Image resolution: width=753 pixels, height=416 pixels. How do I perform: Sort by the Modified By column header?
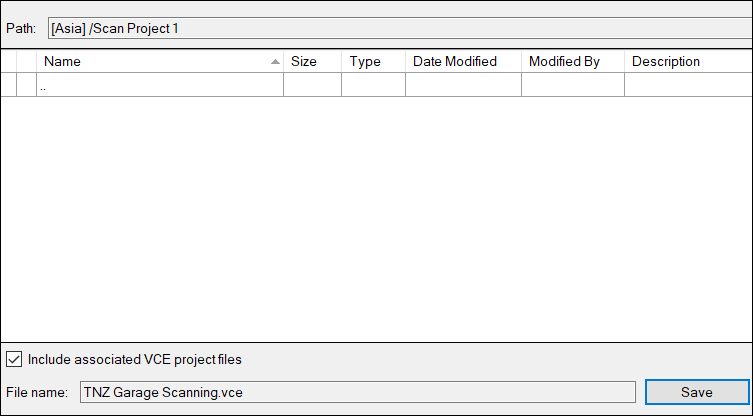point(572,61)
